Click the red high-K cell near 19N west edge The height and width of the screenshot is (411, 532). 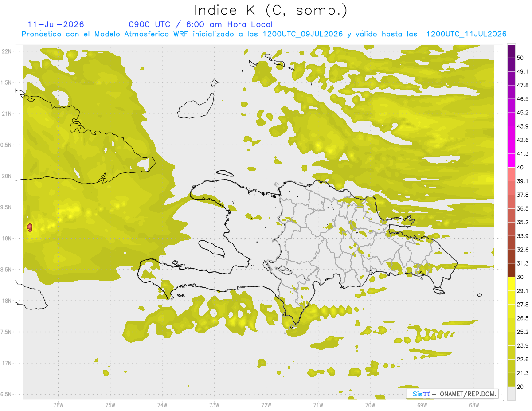pyautogui.click(x=30, y=227)
